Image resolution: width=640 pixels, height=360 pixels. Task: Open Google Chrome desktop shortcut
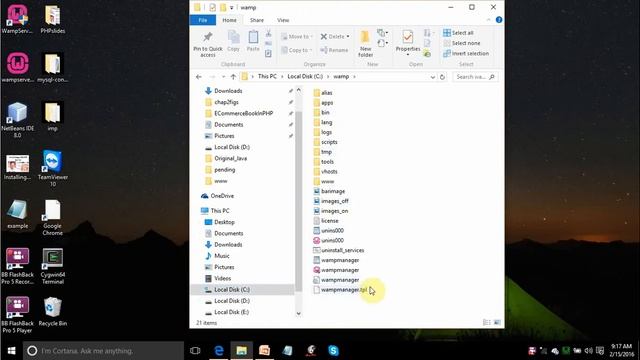click(x=53, y=218)
